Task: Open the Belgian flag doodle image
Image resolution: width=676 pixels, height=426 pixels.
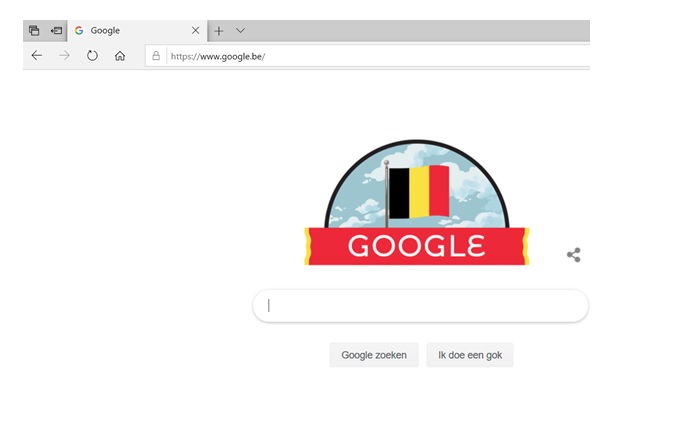Action: 417,202
